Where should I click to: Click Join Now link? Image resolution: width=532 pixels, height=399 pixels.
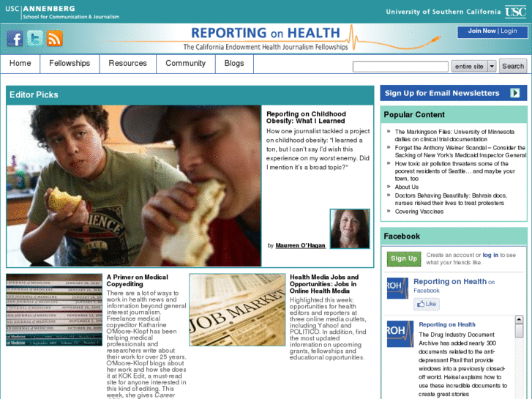[x=482, y=31]
